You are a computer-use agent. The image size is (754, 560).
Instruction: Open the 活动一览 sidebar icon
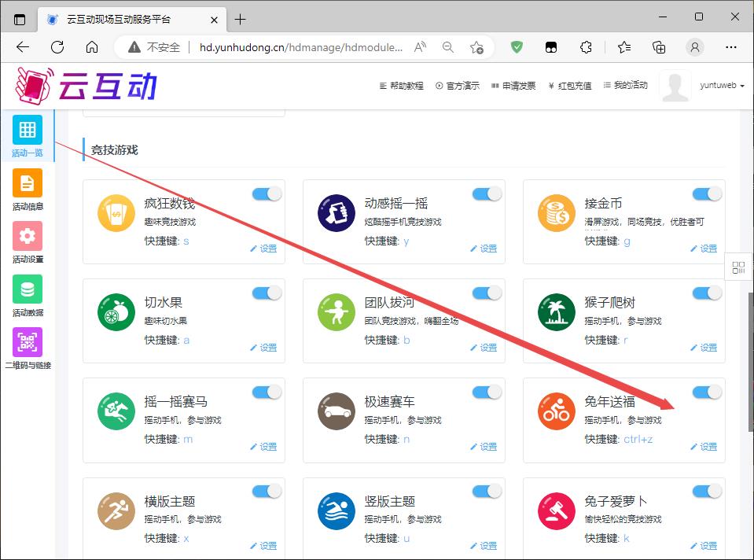click(28, 131)
